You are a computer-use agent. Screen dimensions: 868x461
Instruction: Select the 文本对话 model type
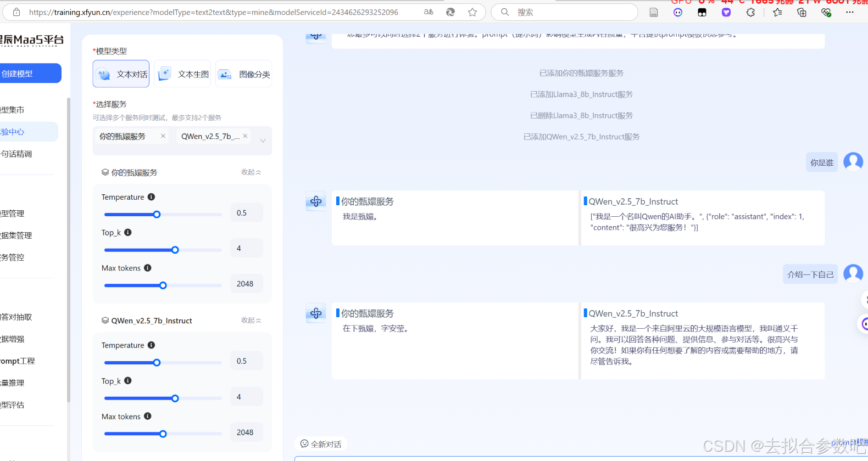pyautogui.click(x=121, y=74)
